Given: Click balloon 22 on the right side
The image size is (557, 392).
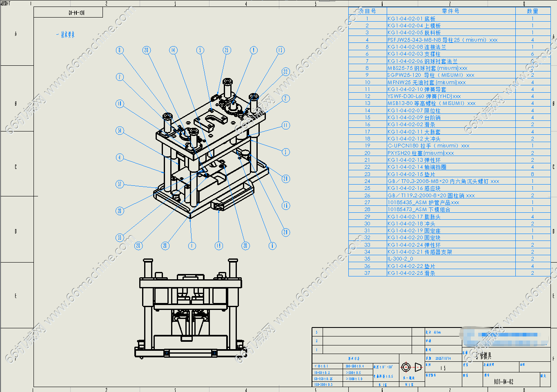Looking at the screenshot, I should 285,72.
